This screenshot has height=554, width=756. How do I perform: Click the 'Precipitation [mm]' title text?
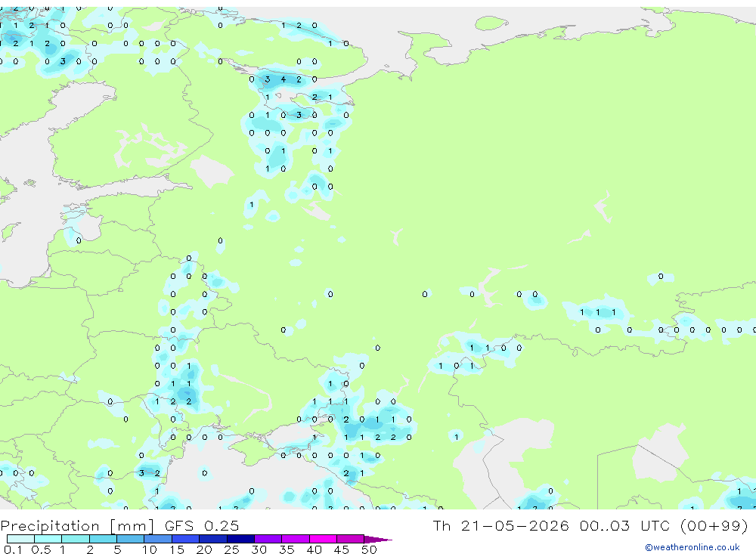click(x=77, y=525)
